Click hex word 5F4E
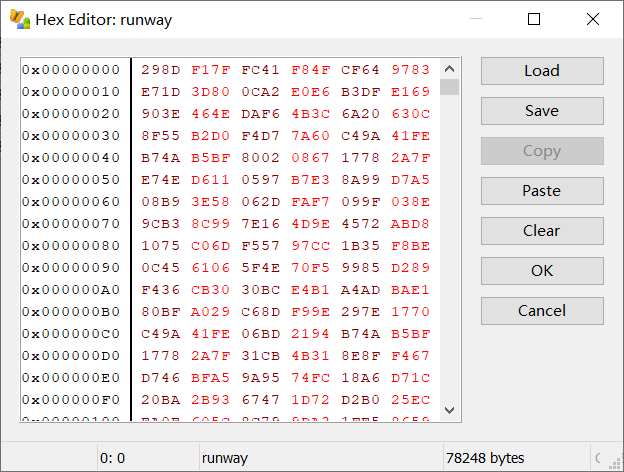 coord(261,267)
